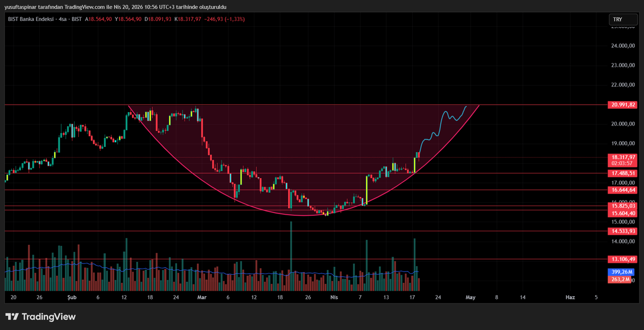Click the 'BIST Banka Endeksi' symbol title

30,19
